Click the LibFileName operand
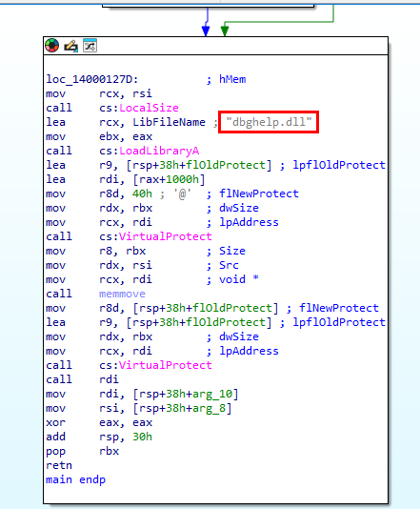420x509 pixels. [x=169, y=122]
